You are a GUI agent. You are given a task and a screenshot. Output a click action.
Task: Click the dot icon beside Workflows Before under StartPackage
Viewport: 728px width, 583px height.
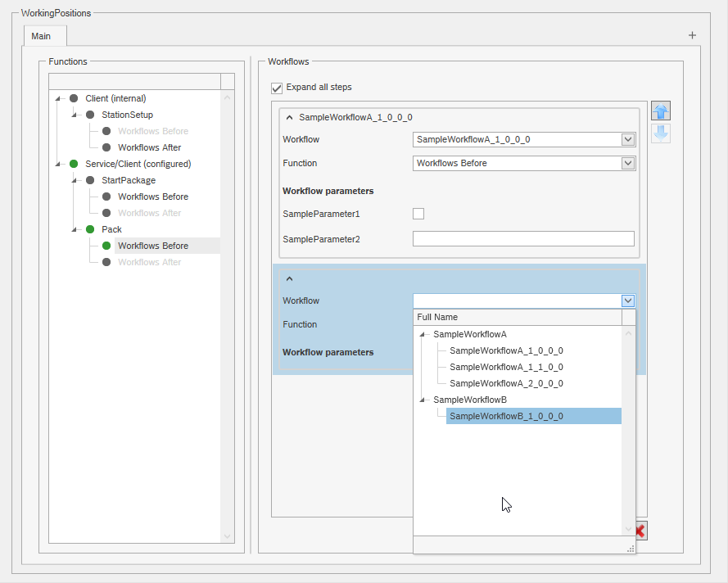(x=106, y=197)
